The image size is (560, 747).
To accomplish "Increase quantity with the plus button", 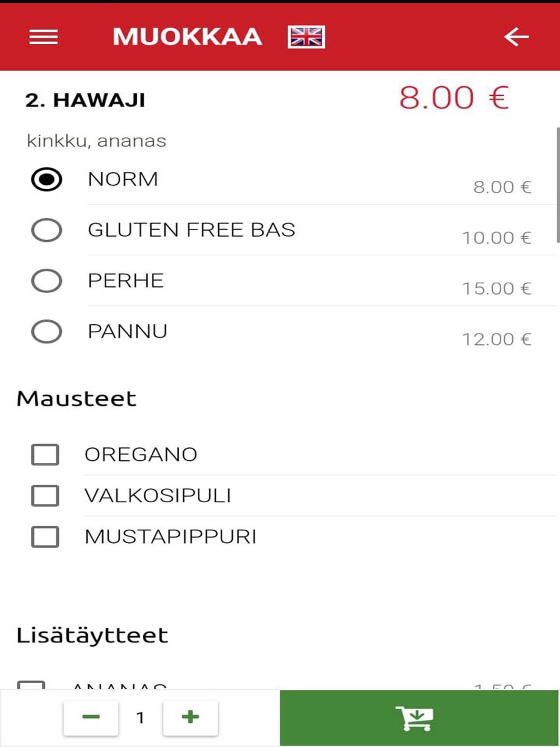I will click(x=190, y=717).
